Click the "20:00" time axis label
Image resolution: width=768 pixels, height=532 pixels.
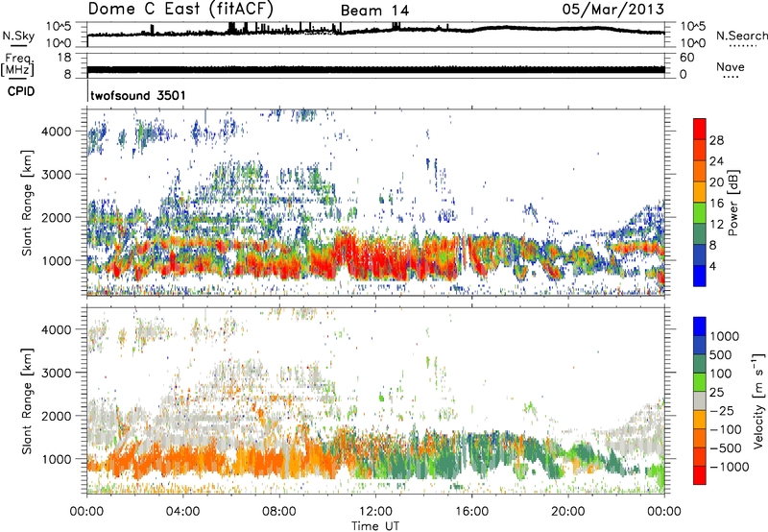[567, 512]
